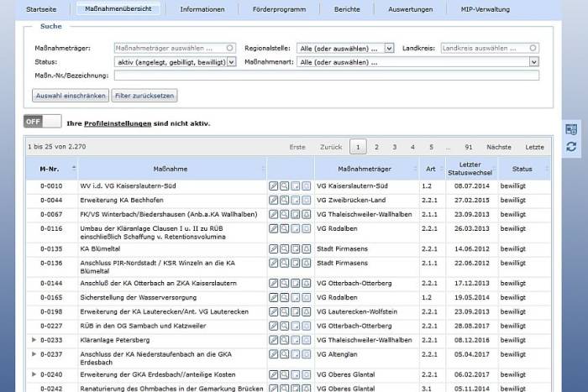Go to the Startseite tab

tap(41, 9)
